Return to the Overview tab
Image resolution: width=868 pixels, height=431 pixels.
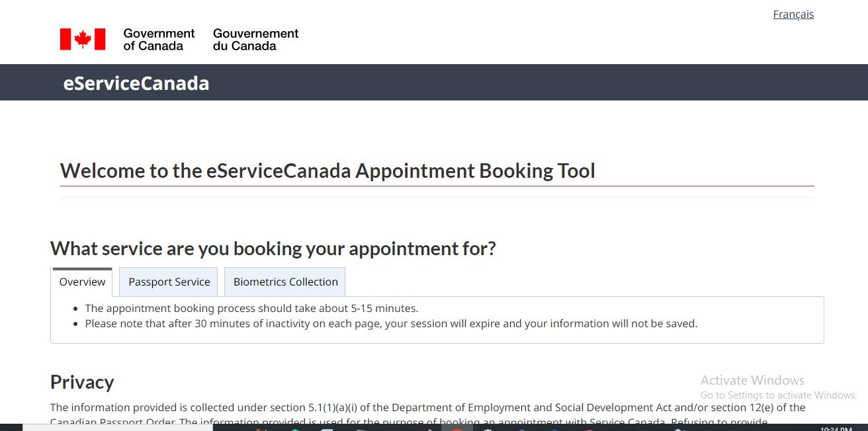[81, 282]
